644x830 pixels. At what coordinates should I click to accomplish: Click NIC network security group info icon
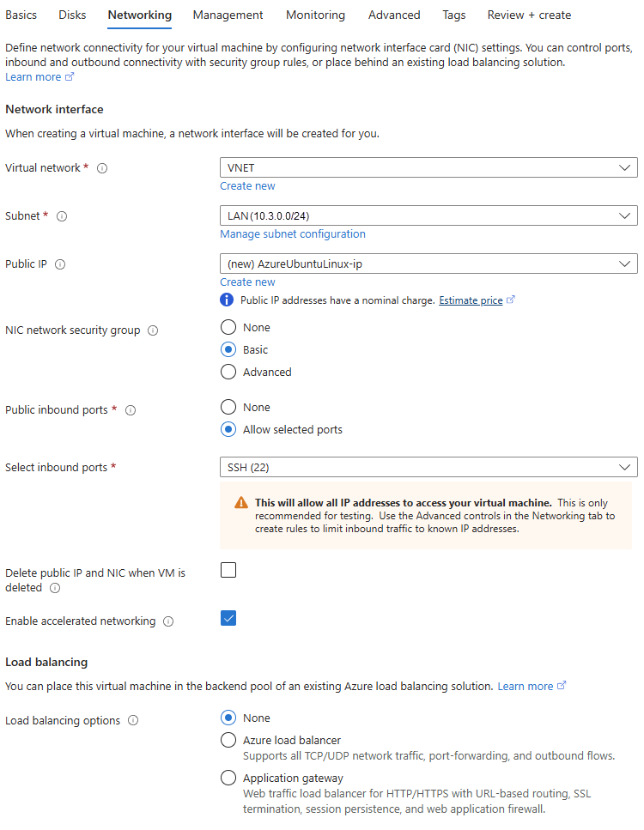tap(153, 330)
